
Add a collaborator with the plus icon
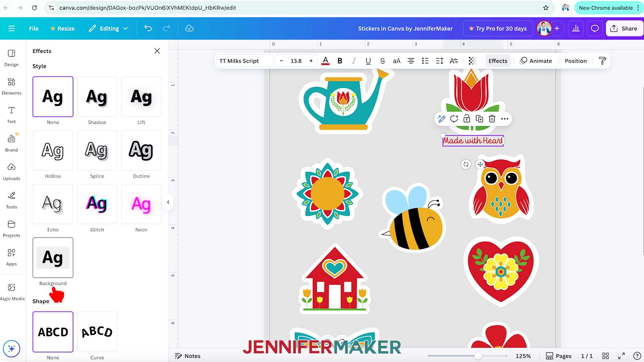[557, 28]
